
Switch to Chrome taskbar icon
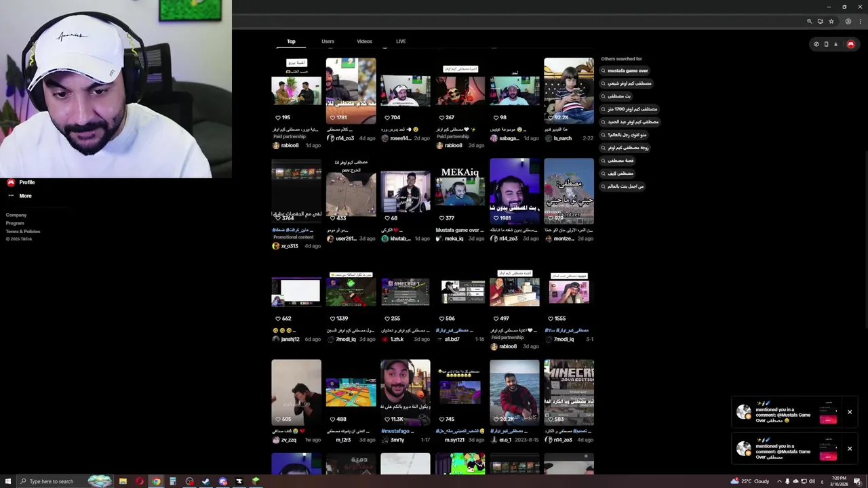[156, 481]
